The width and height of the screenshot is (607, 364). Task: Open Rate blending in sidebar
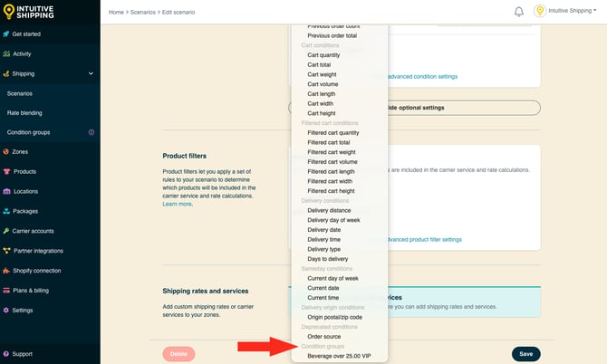pos(25,112)
